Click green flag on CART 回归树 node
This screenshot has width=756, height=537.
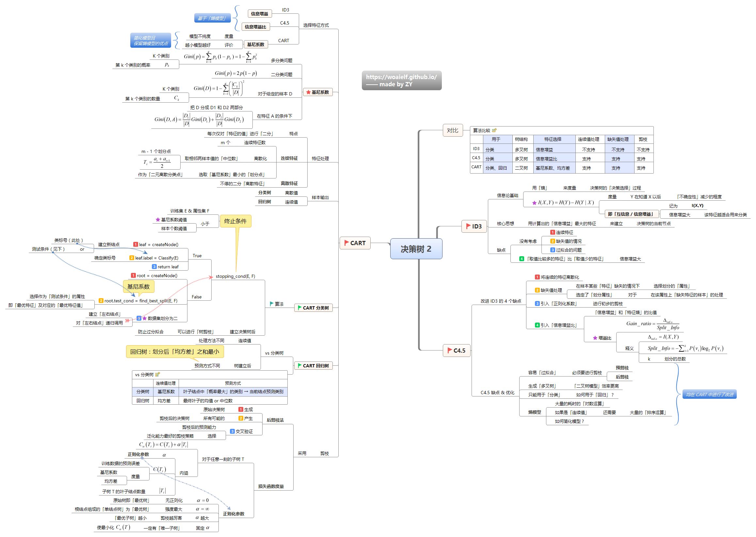299,365
